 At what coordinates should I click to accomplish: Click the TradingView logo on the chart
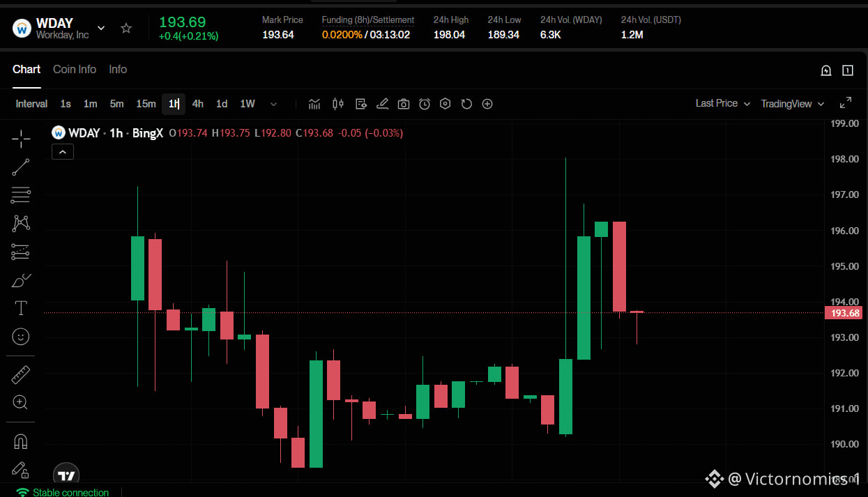(x=66, y=475)
